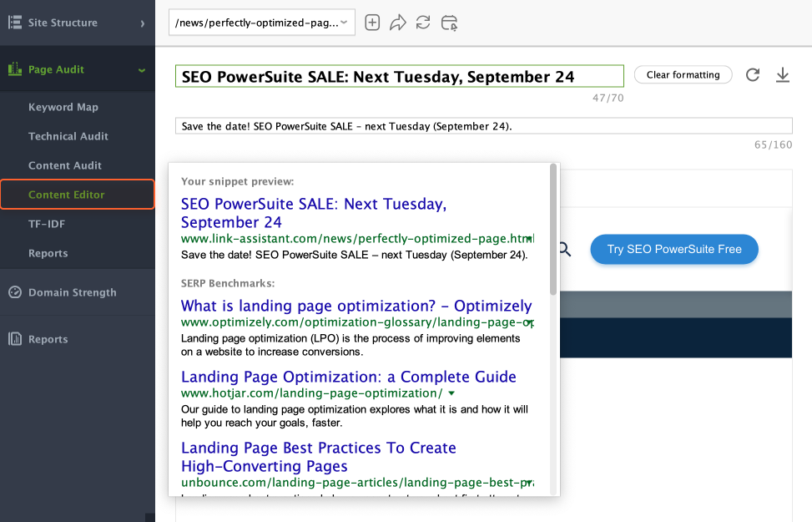
Task: Click the refresh arrows toolbar icon
Action: (423, 23)
